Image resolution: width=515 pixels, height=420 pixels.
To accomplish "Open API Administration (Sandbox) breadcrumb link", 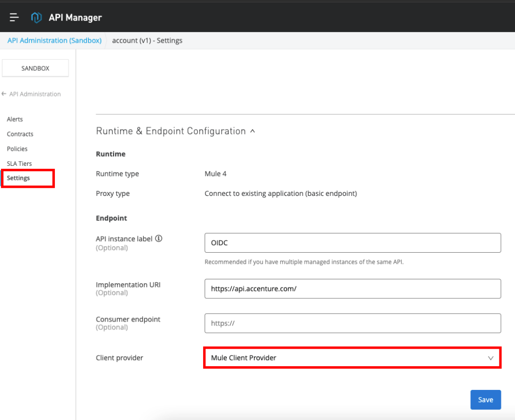I will pyautogui.click(x=54, y=40).
